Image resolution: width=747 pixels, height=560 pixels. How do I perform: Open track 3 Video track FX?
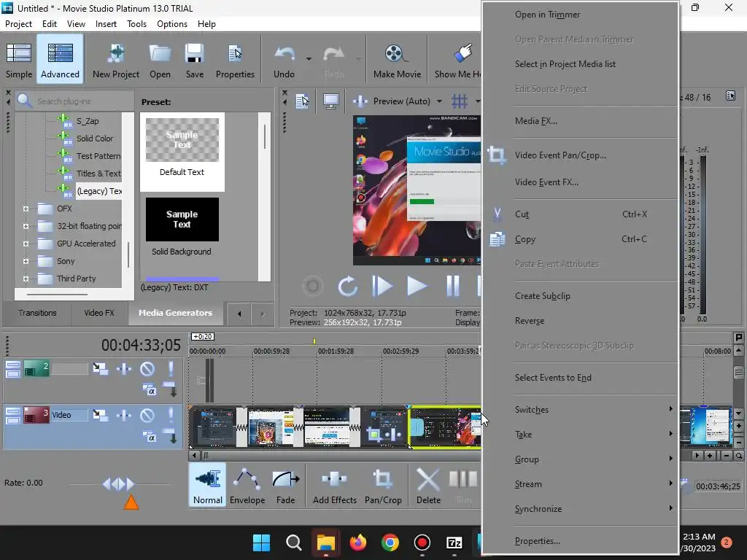[x=124, y=415]
